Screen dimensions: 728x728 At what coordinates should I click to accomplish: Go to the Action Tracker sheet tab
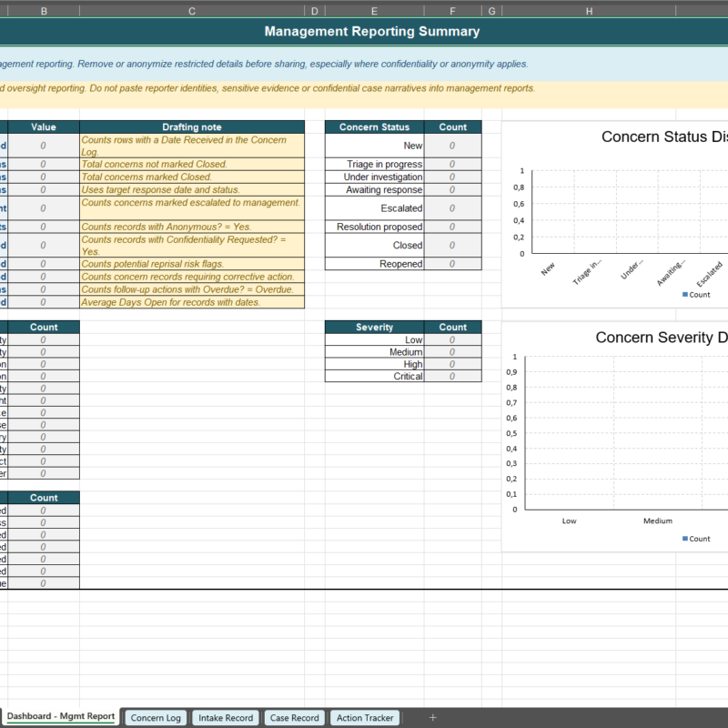(x=365, y=718)
